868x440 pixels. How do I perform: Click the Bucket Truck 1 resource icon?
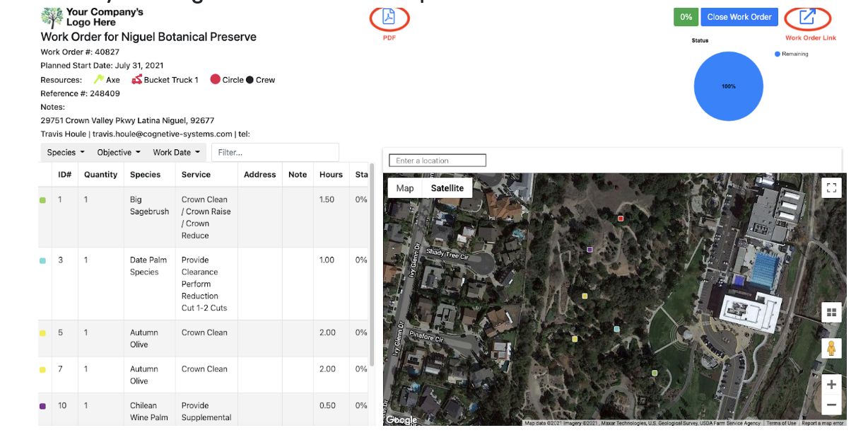tap(137, 79)
